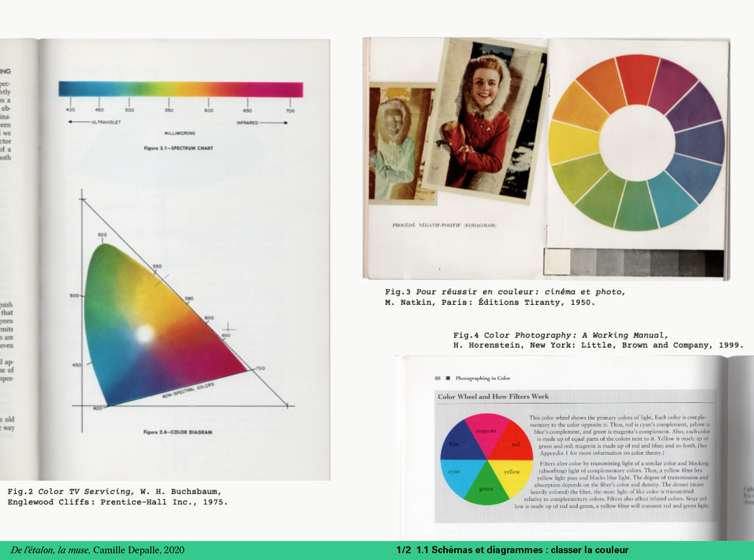
Task: Pick the cyan segment of the filter wheel
Action: (455, 472)
